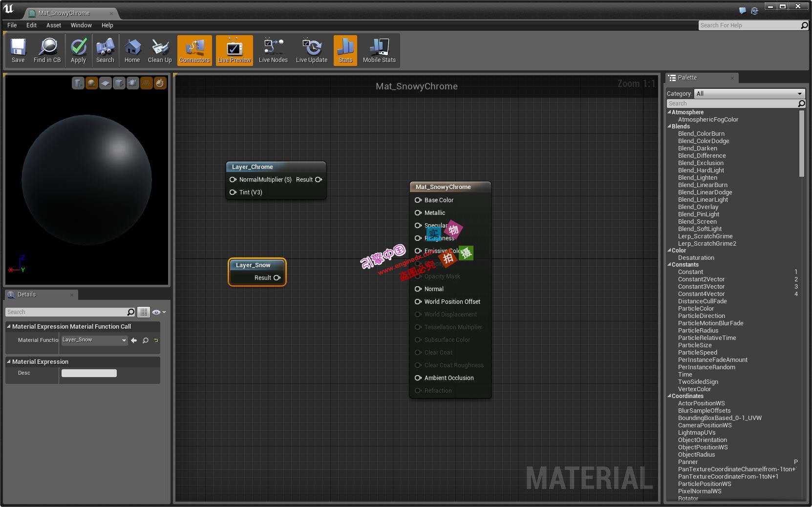Open Details property matrix grid button
This screenshot has width=812, height=507.
(144, 312)
